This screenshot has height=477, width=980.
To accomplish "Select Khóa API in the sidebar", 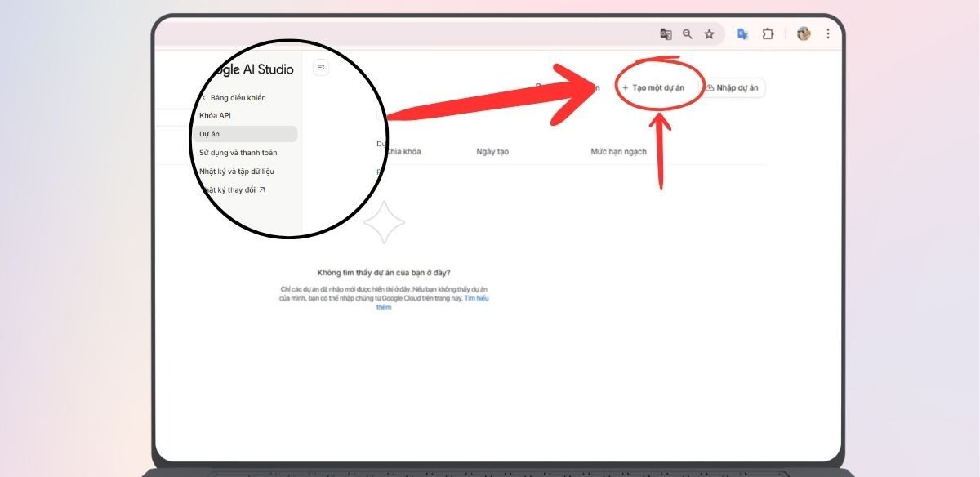I will pos(215,115).
